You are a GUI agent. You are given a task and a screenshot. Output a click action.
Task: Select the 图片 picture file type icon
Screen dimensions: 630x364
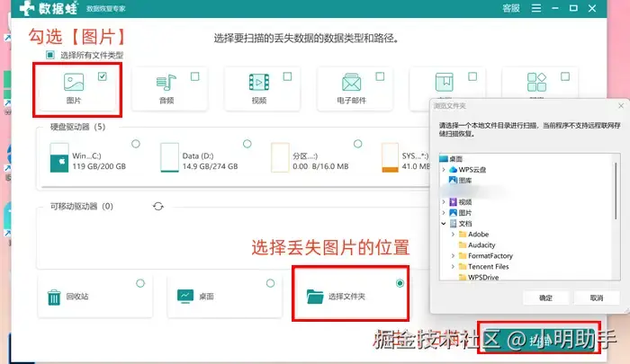point(74,82)
